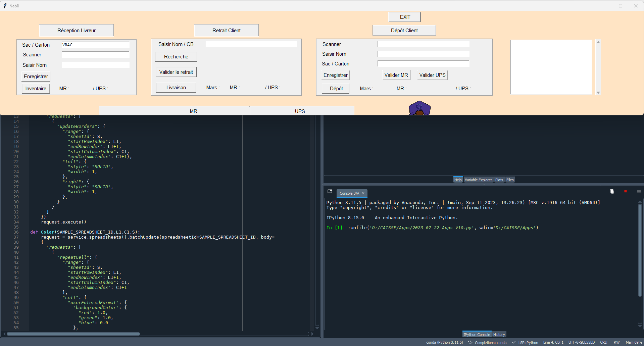The width and height of the screenshot is (644, 346).
Task: Click the clear console trash icon
Action: [x=612, y=191]
